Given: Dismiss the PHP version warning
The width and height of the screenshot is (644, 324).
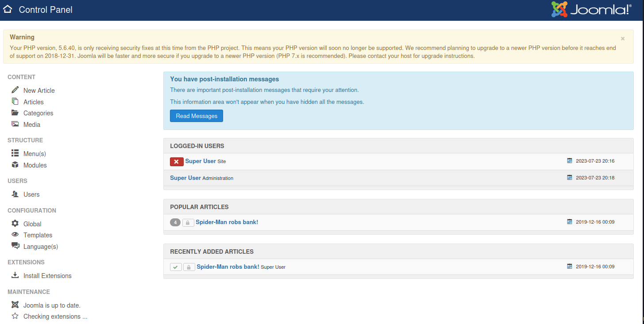Looking at the screenshot, I should pyautogui.click(x=622, y=39).
